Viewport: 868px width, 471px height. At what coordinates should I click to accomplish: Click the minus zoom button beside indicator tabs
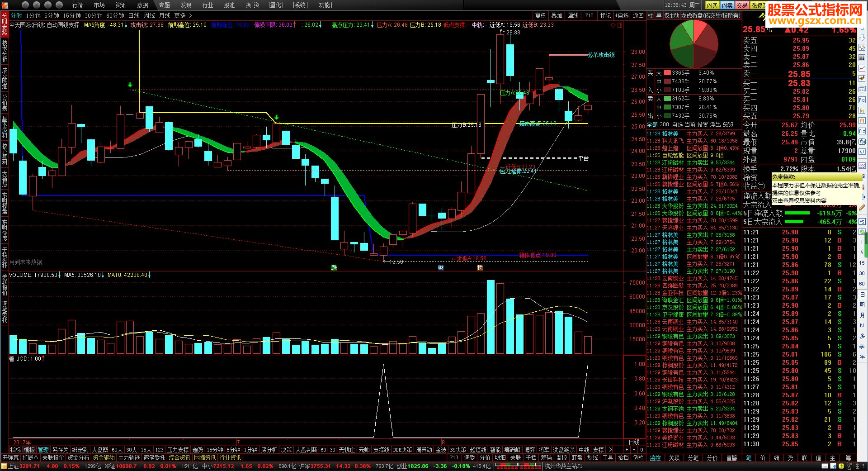coord(634,450)
